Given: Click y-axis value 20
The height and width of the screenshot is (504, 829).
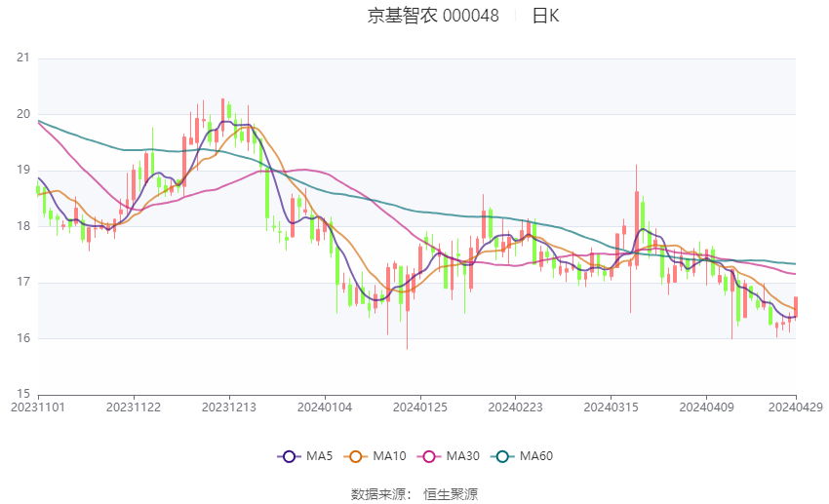Looking at the screenshot, I should [x=23, y=114].
